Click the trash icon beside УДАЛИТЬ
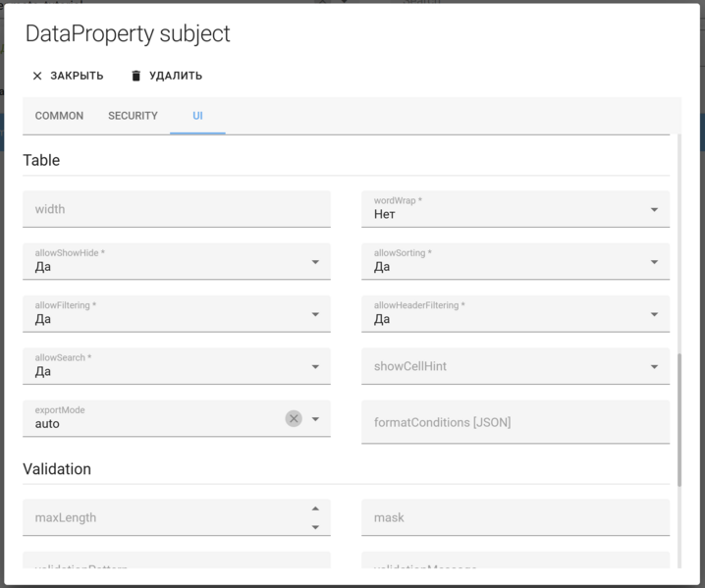Image resolution: width=705 pixels, height=588 pixels. (136, 76)
